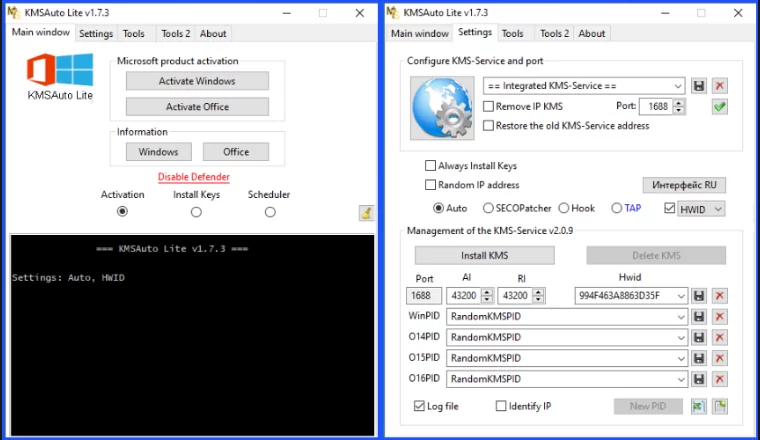The height and width of the screenshot is (440, 760).
Task: Clear the O14PID row with red X
Action: [x=720, y=337]
